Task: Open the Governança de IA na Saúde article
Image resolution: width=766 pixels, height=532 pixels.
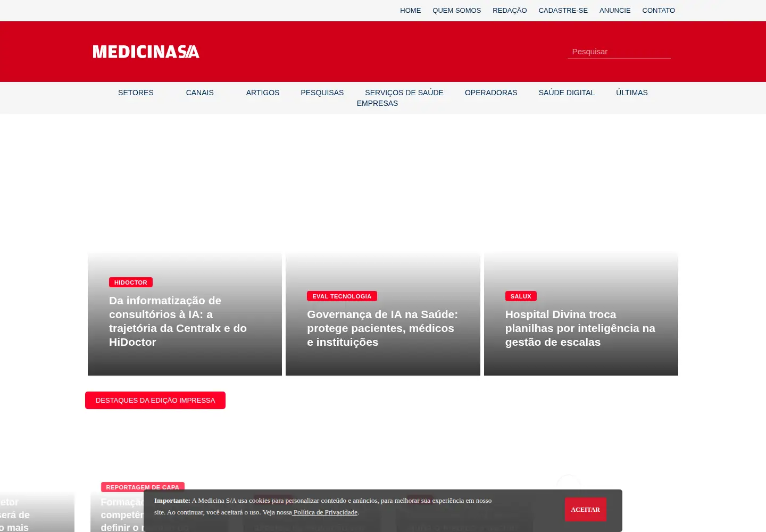Action: (382, 328)
